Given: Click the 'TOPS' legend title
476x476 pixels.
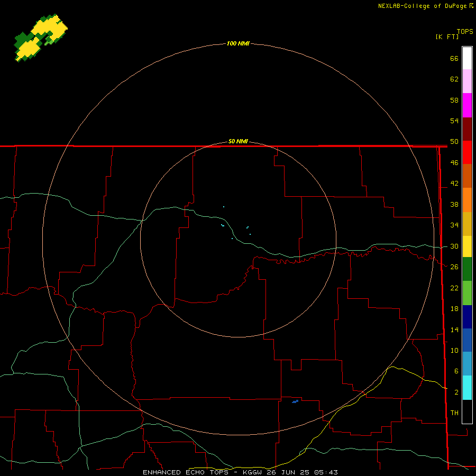Looking at the screenshot, I should (465, 32).
